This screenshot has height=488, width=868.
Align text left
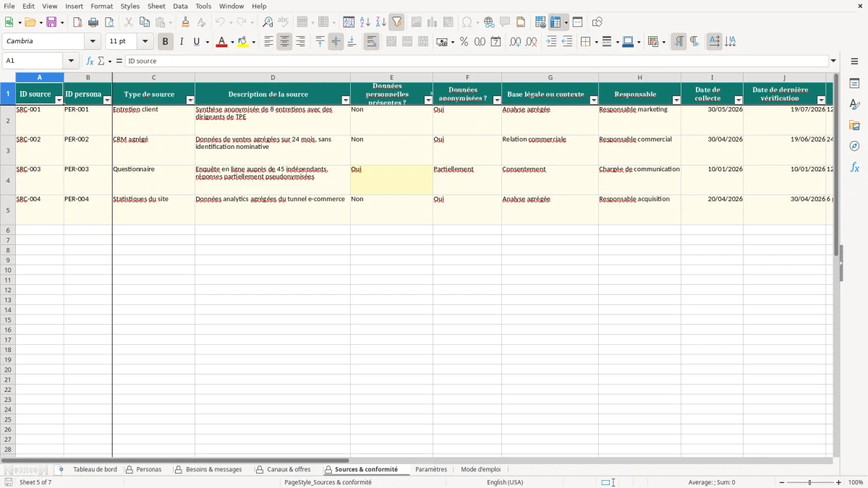(x=268, y=42)
